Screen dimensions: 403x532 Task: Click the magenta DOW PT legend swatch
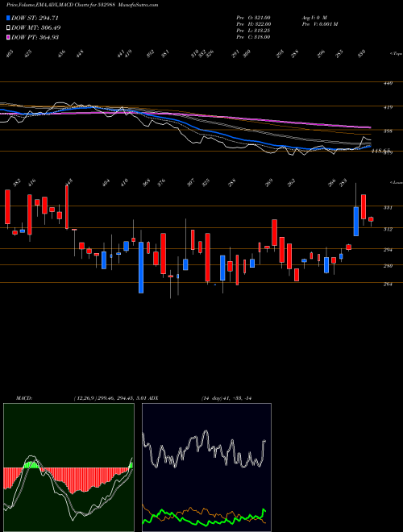[x=8, y=37]
